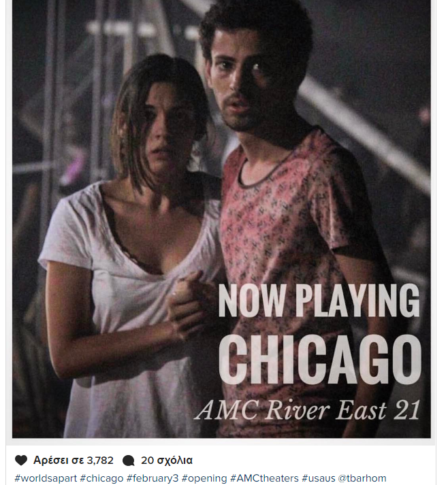
Task: Click the AMC River East 21 caption
Action: (x=308, y=410)
